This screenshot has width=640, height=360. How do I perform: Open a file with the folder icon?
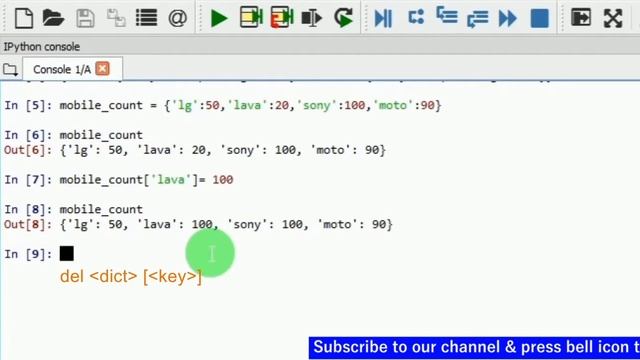[53, 18]
